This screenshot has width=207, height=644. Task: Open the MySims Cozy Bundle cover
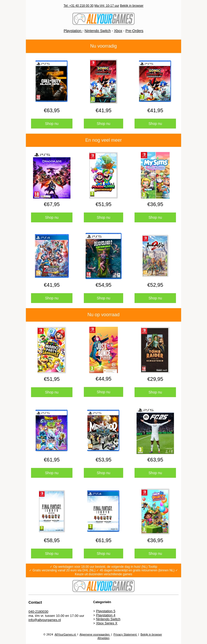click(x=155, y=175)
